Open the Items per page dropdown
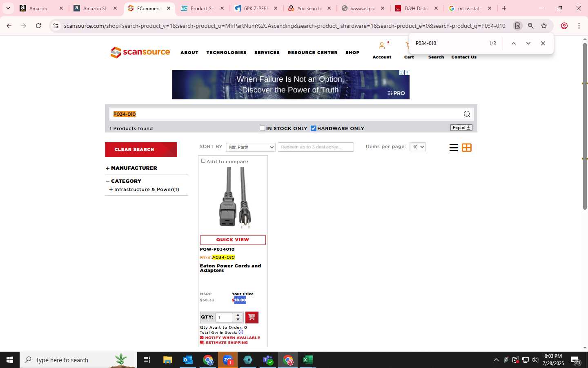Viewport: 588px width, 368px height. click(x=418, y=147)
